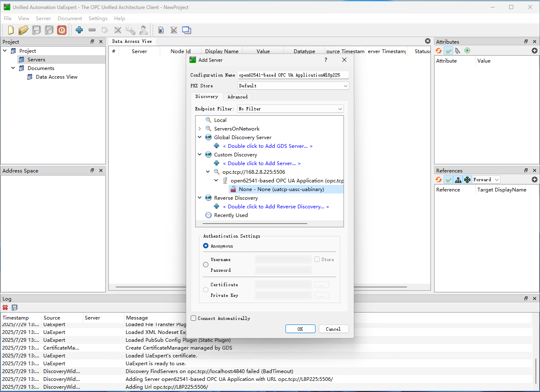Click the black plus icon in References

pyautogui.click(x=535, y=180)
